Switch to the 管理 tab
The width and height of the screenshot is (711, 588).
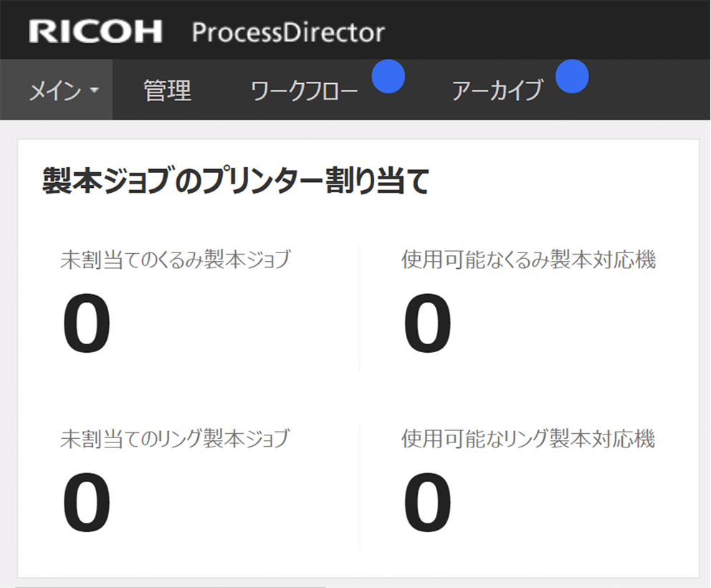point(167,91)
